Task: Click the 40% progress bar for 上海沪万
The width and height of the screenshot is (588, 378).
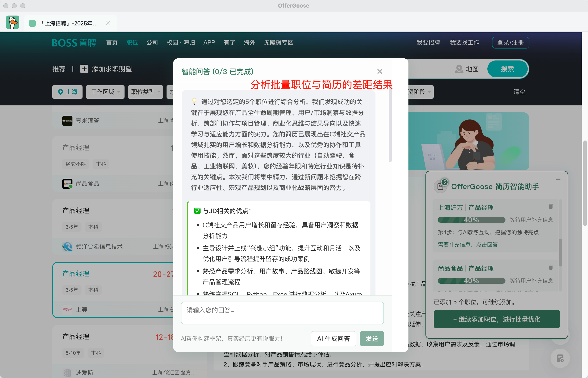Action: coord(471,220)
